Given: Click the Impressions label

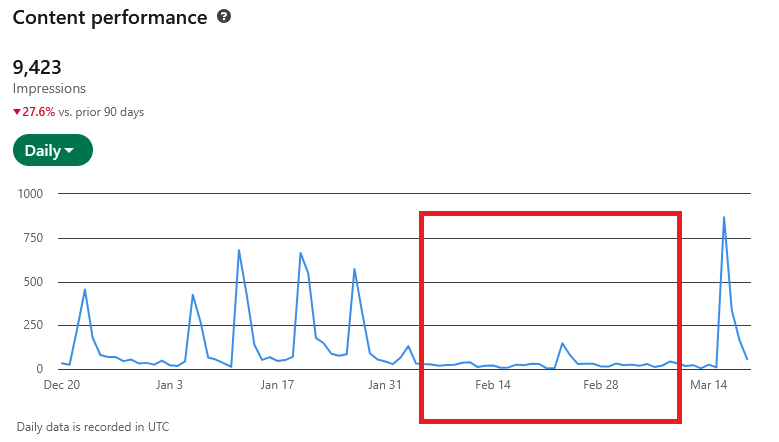Looking at the screenshot, I should pyautogui.click(x=49, y=88).
